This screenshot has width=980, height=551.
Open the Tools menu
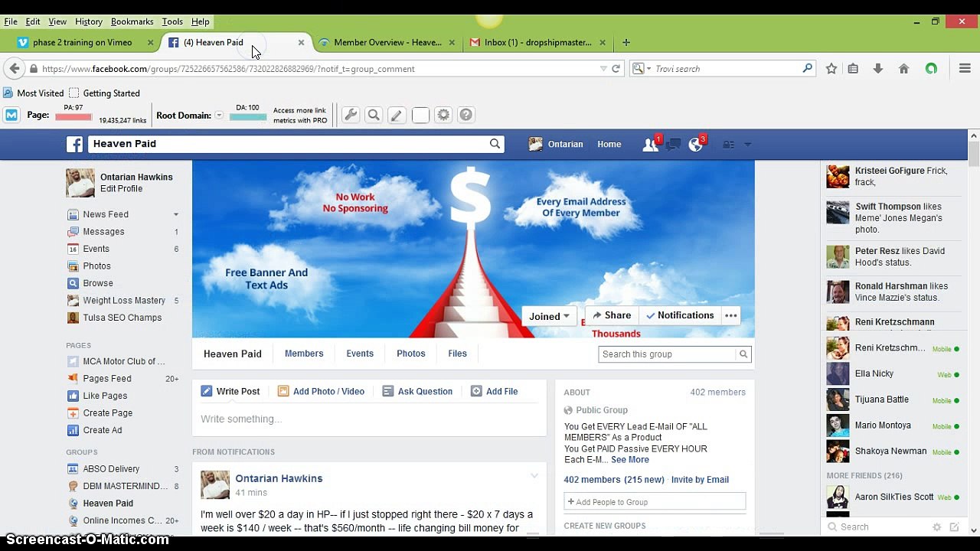172,21
